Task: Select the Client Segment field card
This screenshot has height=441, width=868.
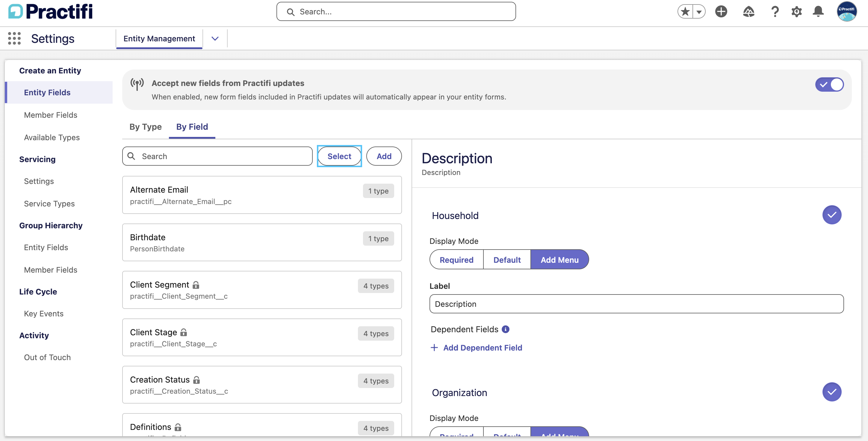Action: (x=262, y=290)
